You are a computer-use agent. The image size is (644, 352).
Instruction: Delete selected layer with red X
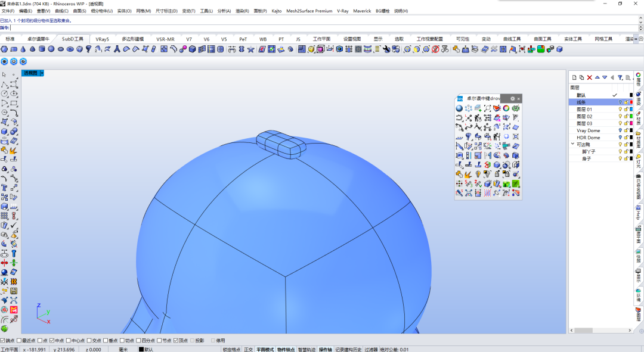click(x=589, y=77)
